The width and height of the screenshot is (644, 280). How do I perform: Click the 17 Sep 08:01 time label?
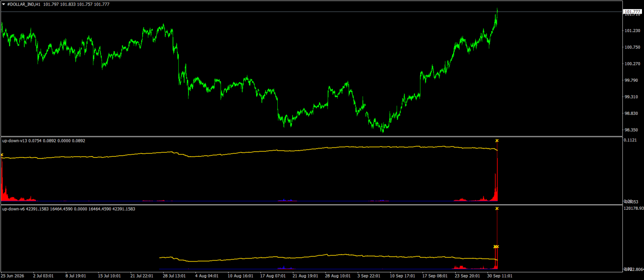tap(436, 275)
